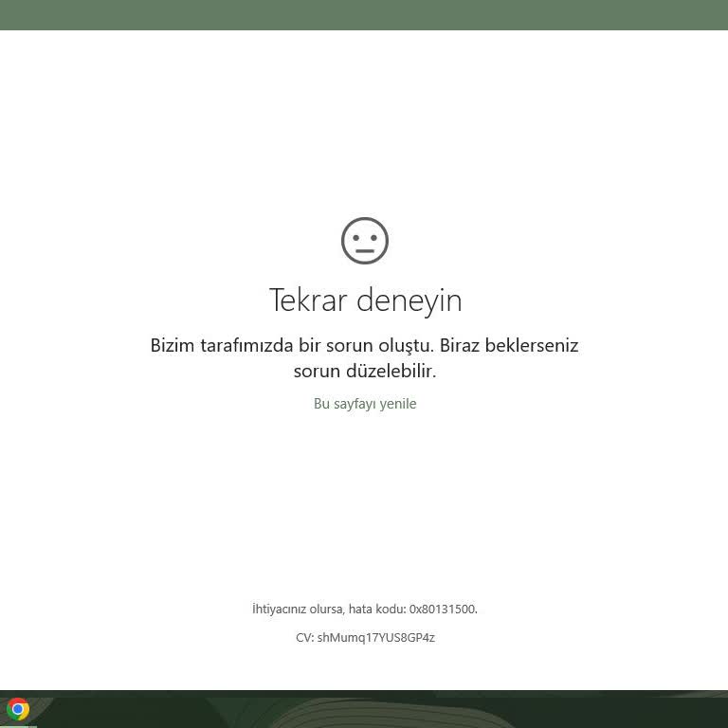Click the neutral face error icon
The height and width of the screenshot is (728, 728).
tap(365, 241)
